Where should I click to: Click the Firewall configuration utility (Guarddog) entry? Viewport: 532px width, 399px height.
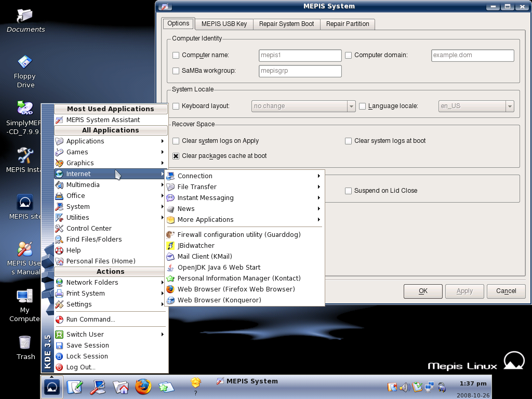(244, 234)
